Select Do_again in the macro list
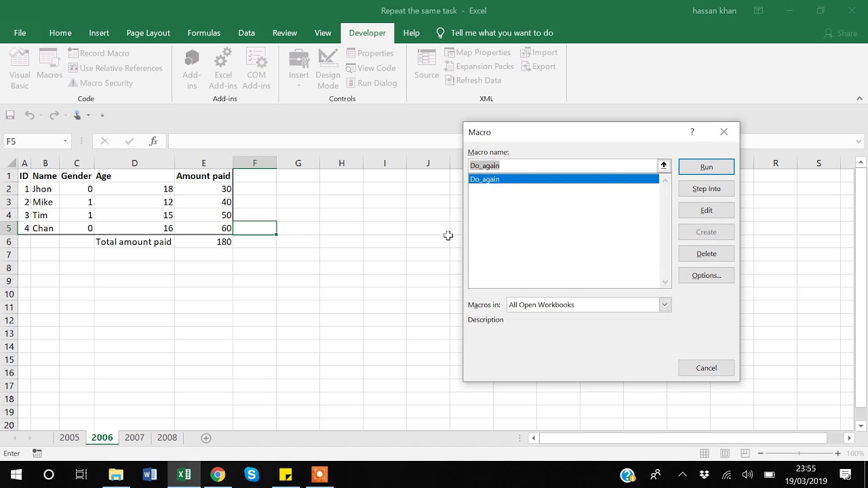 [x=564, y=179]
